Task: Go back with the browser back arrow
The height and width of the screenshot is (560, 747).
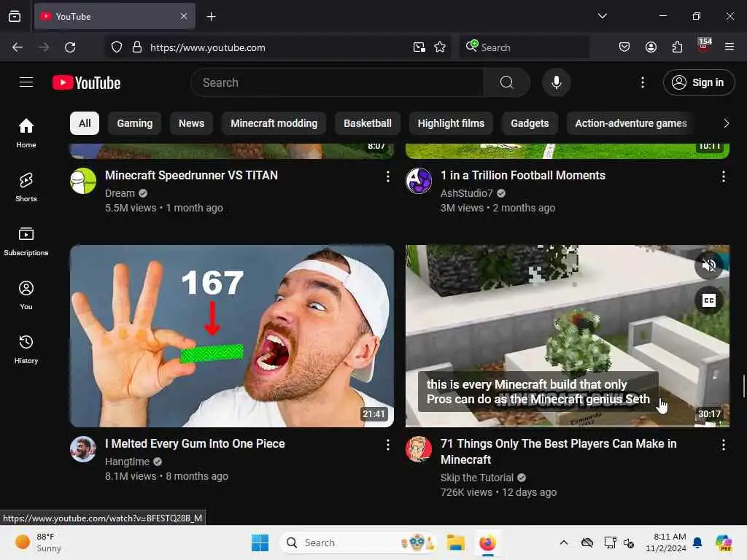Action: coord(18,47)
